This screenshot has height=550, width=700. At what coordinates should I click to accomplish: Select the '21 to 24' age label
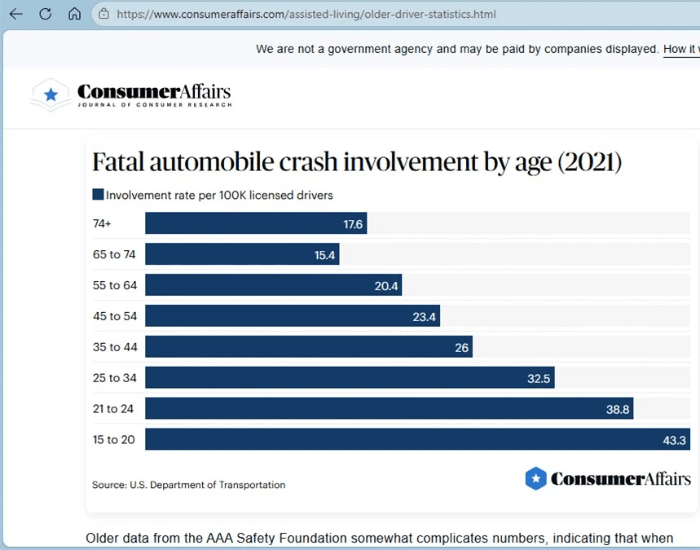tap(113, 408)
